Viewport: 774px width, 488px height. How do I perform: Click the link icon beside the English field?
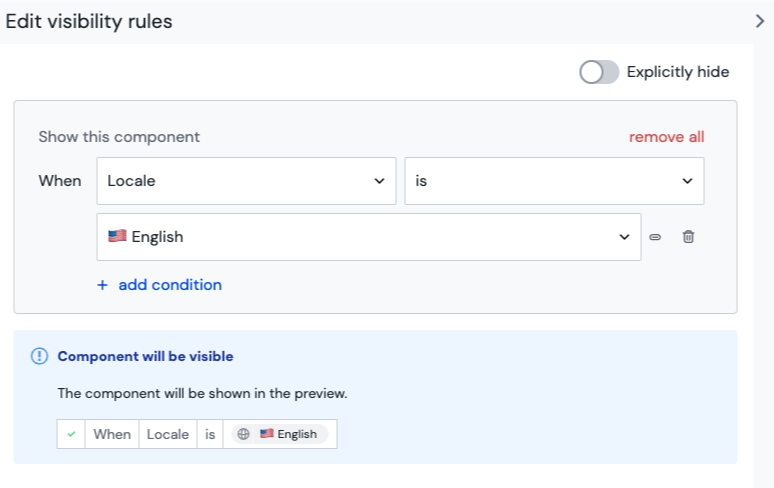655,237
